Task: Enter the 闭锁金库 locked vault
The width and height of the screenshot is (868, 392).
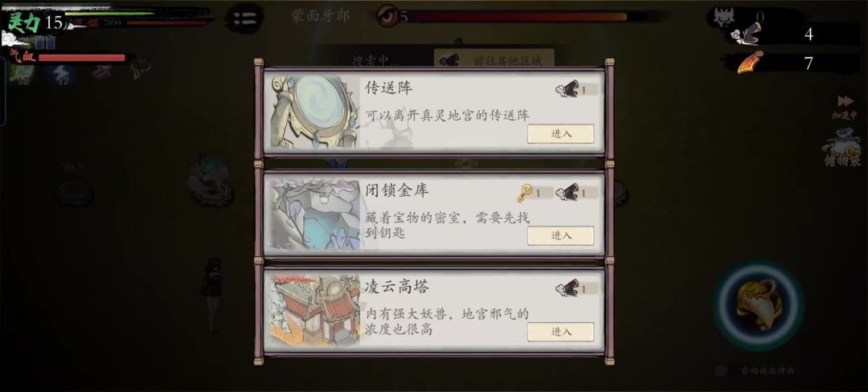Action: click(561, 235)
